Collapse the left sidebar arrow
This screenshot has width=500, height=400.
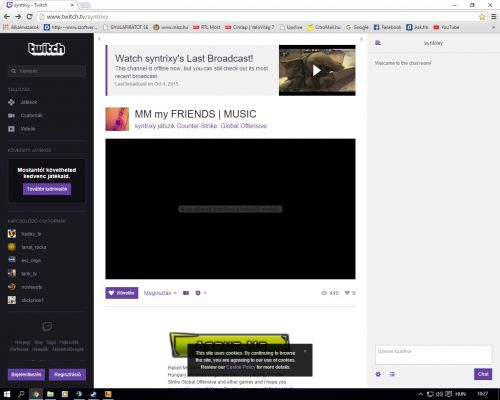tap(99, 39)
